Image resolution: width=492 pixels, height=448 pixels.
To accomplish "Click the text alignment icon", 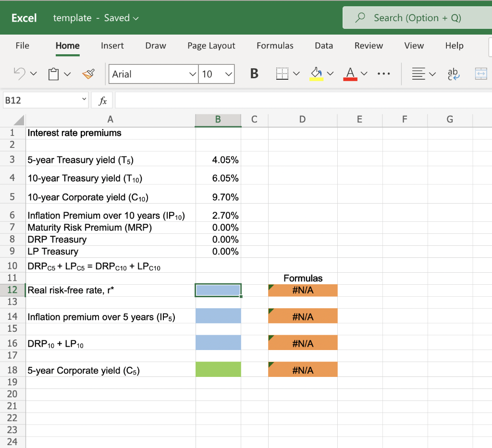I will tap(418, 74).
